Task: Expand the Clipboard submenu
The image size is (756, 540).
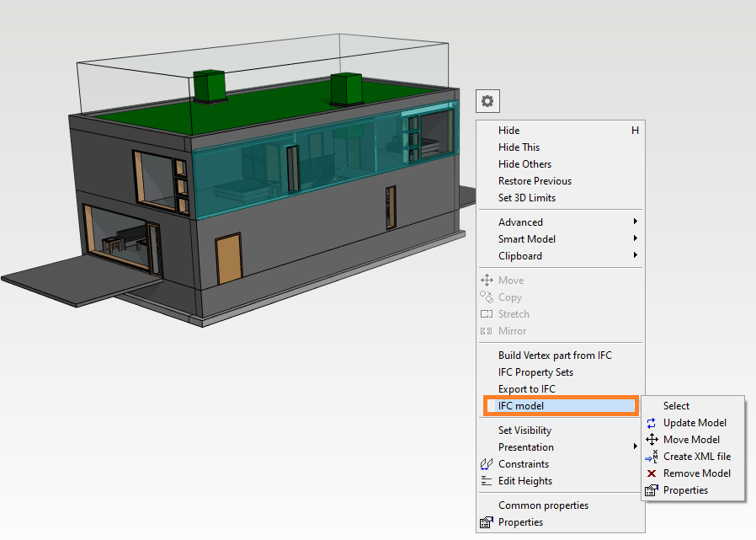Action: [522, 255]
